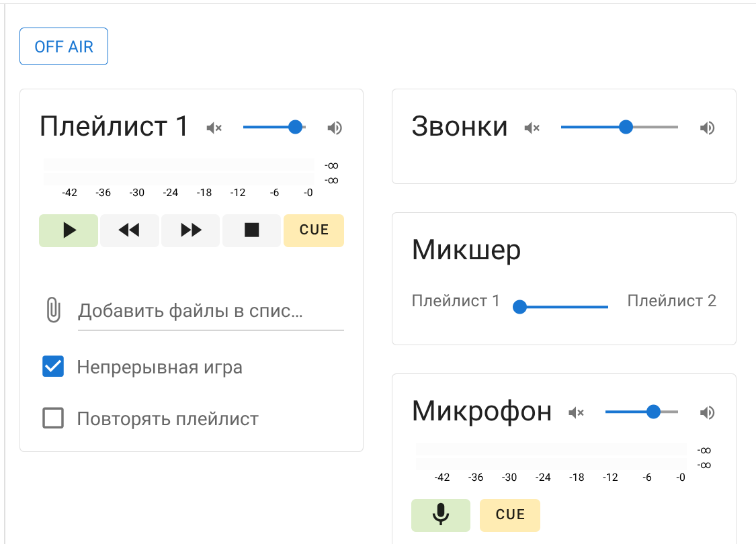Viewport: 756px width, 544px height.
Task: Click the Микшер crossfader slider handle
Action: (x=519, y=307)
